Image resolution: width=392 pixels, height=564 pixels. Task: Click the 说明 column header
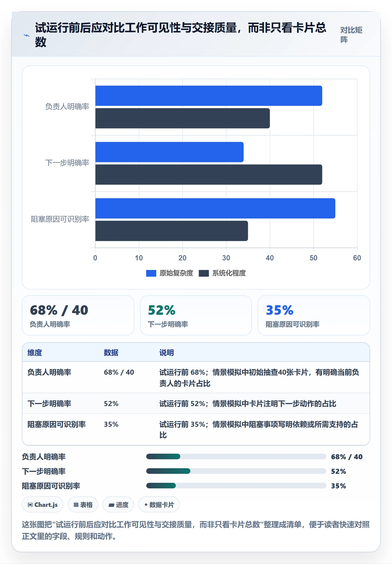tap(167, 353)
